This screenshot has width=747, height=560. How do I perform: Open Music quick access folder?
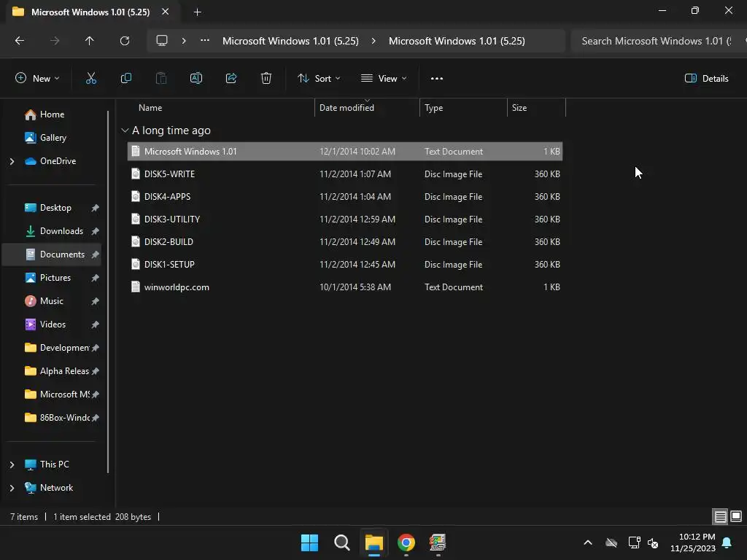[52, 301]
